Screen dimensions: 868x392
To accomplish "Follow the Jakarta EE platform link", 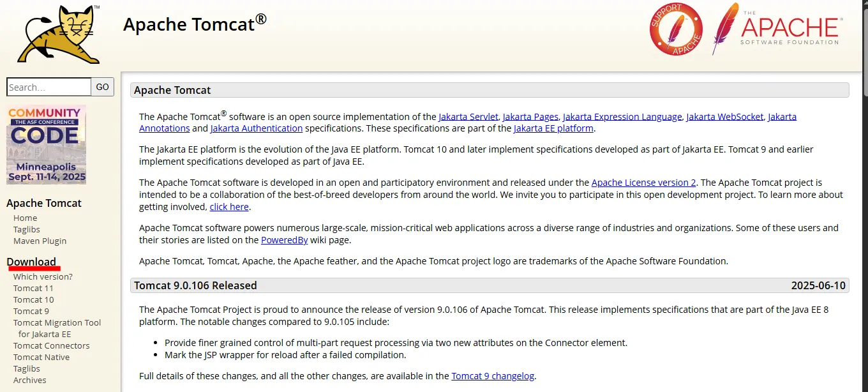I will (x=554, y=128).
